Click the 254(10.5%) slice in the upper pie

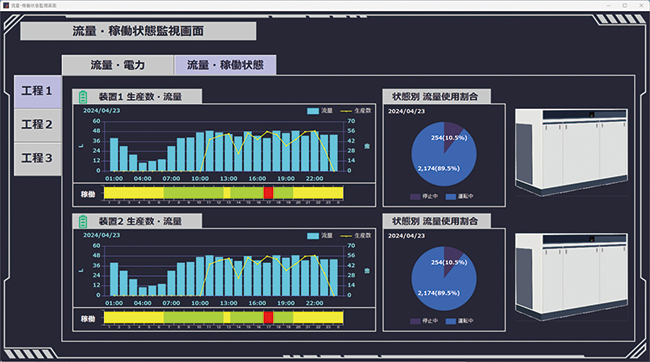point(452,134)
